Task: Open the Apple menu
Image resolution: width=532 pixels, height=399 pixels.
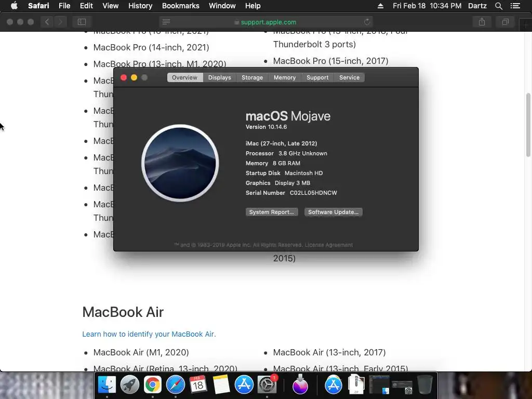Action: point(14,6)
